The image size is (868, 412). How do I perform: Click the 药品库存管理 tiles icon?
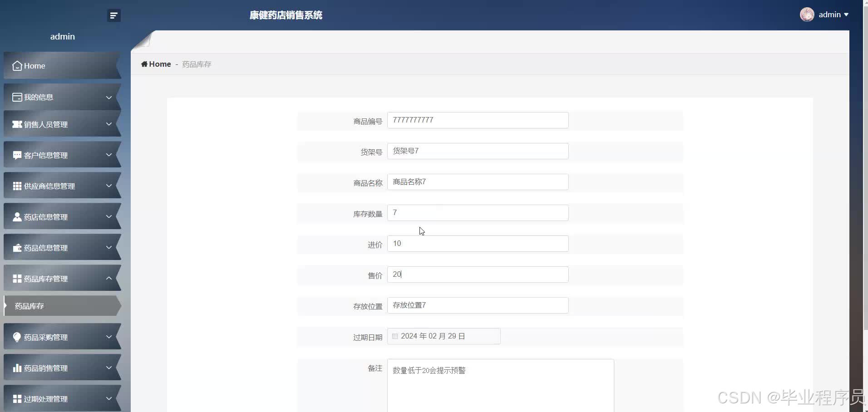(17, 279)
